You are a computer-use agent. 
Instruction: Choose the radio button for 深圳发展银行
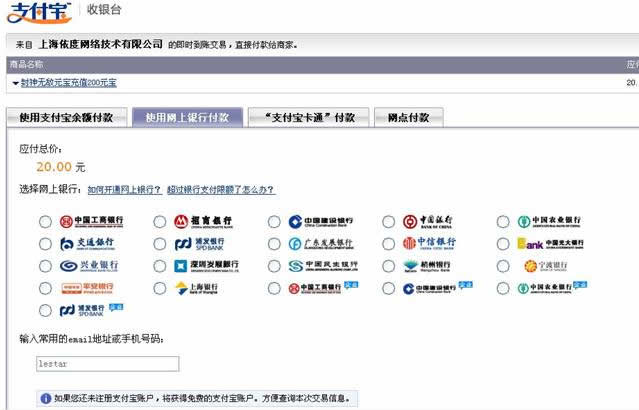[160, 266]
